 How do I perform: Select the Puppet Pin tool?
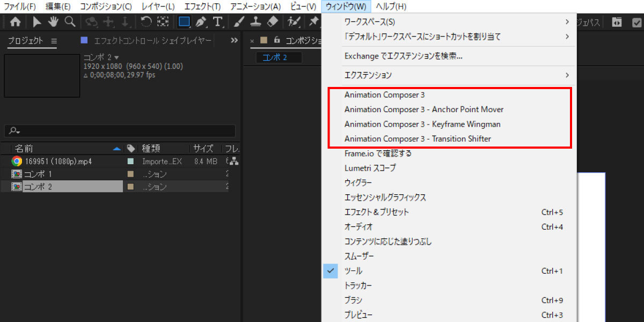(313, 22)
